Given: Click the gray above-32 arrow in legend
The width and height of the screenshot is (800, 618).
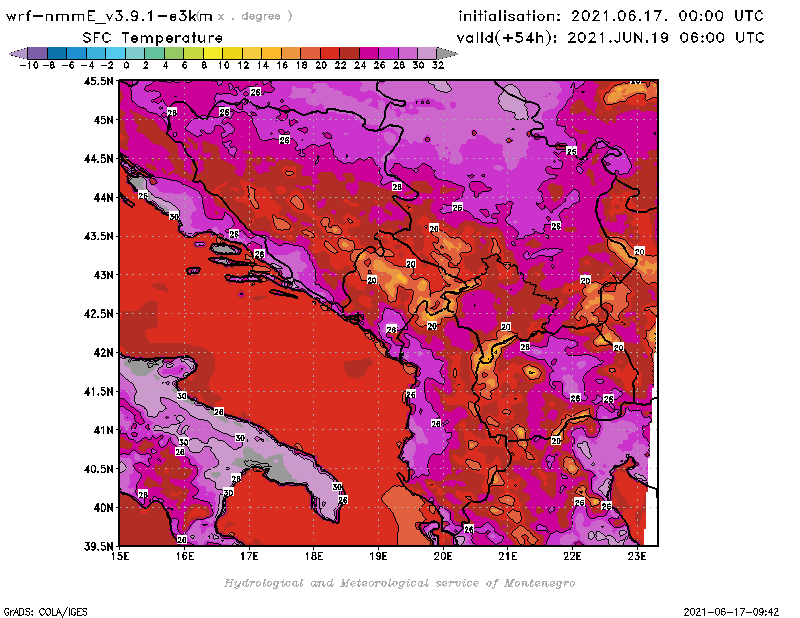Looking at the screenshot, I should (x=447, y=53).
